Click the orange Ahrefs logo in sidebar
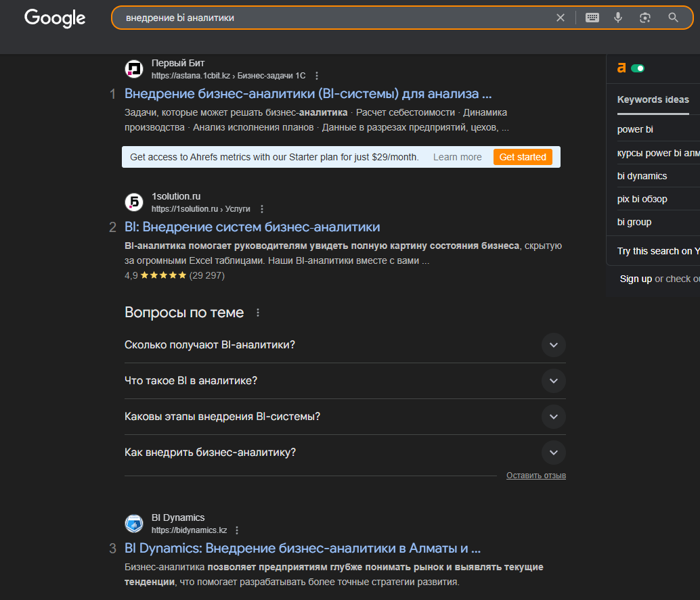Image resolution: width=700 pixels, height=600 pixels. coord(621,68)
